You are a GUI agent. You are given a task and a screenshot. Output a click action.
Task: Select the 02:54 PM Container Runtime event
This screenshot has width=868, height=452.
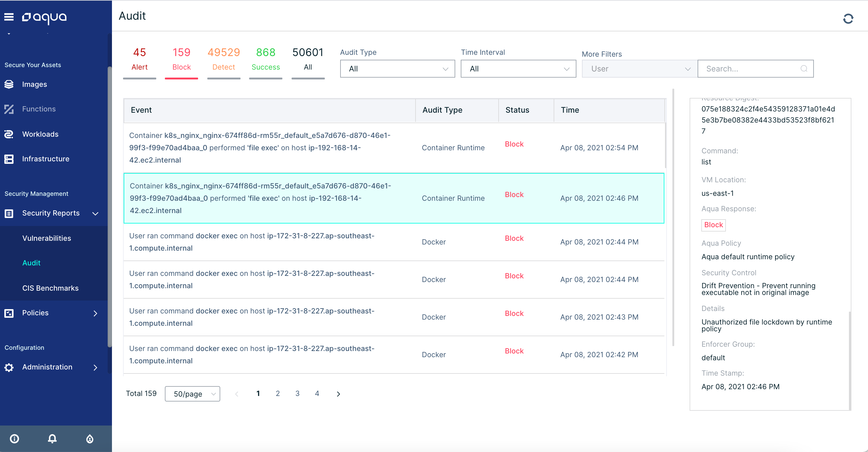click(394, 148)
